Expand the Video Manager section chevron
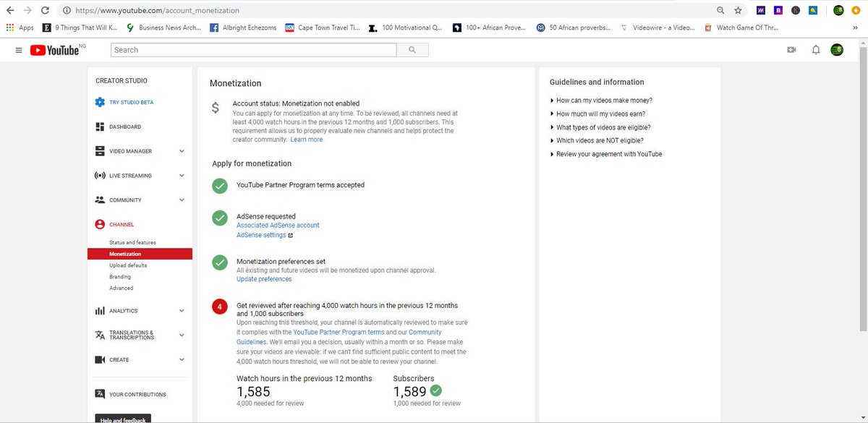The height and width of the screenshot is (423, 868). click(182, 151)
